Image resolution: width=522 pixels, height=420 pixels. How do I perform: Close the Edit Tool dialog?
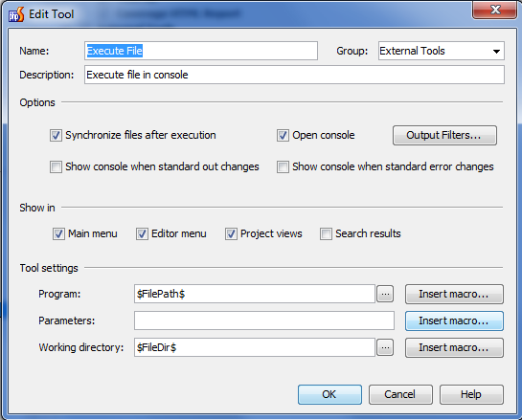[494, 10]
